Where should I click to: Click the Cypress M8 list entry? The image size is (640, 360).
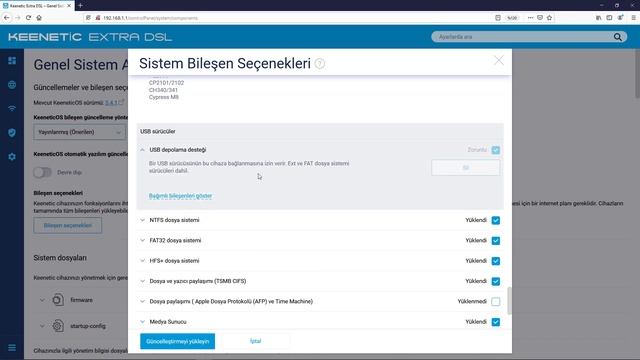164,97
